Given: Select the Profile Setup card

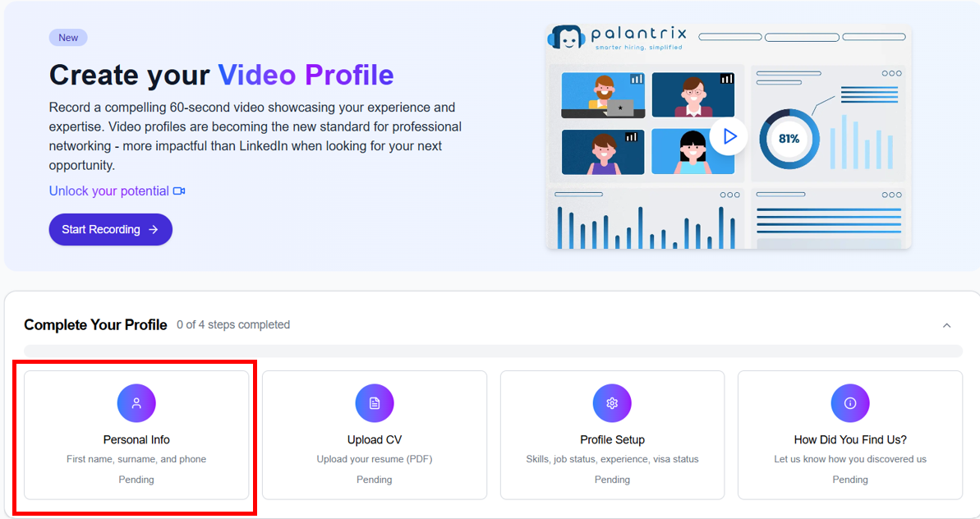Looking at the screenshot, I should (611, 435).
